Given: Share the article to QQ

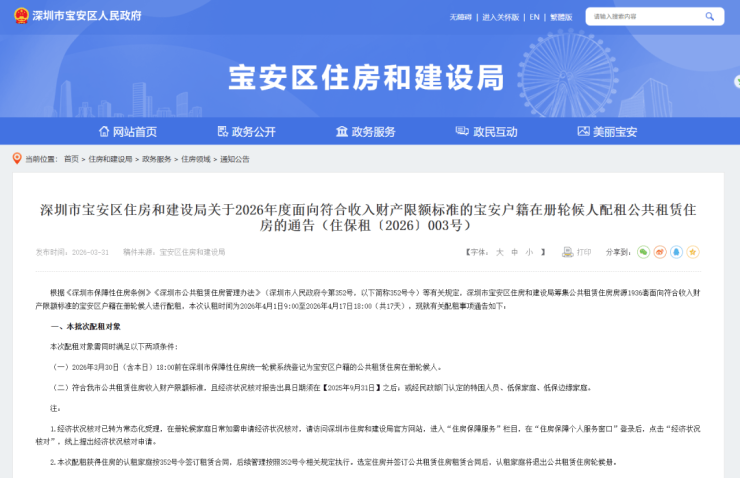Looking at the screenshot, I should click(676, 252).
